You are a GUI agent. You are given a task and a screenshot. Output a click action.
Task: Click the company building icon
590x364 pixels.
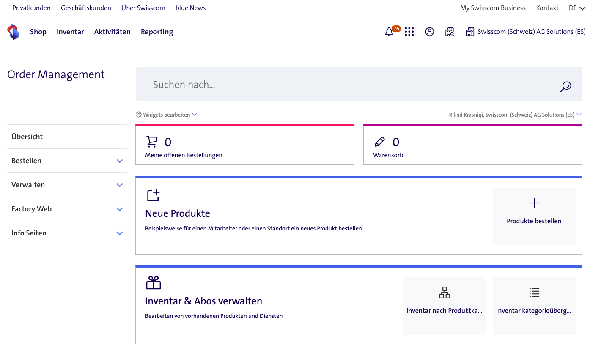click(x=470, y=32)
